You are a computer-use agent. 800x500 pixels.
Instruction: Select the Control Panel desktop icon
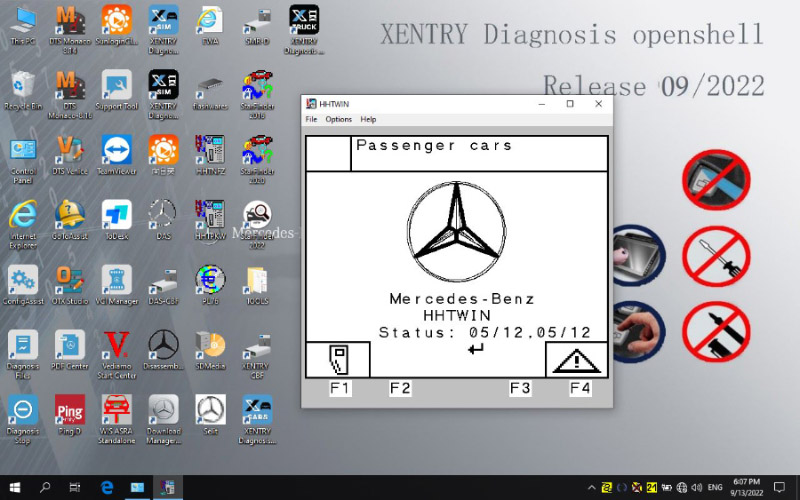coord(23,160)
